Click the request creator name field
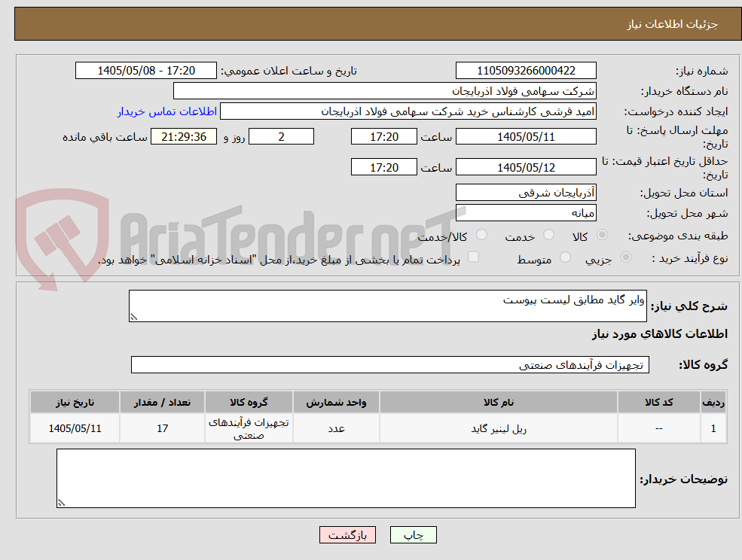 (x=408, y=111)
